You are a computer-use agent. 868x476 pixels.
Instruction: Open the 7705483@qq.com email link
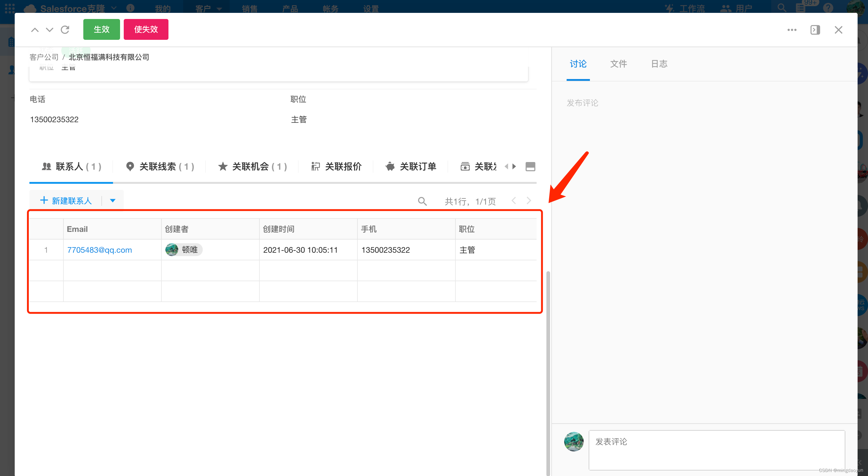[x=99, y=250]
